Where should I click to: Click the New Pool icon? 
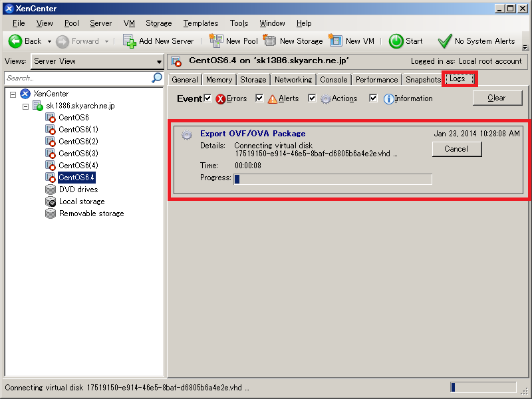coord(216,41)
